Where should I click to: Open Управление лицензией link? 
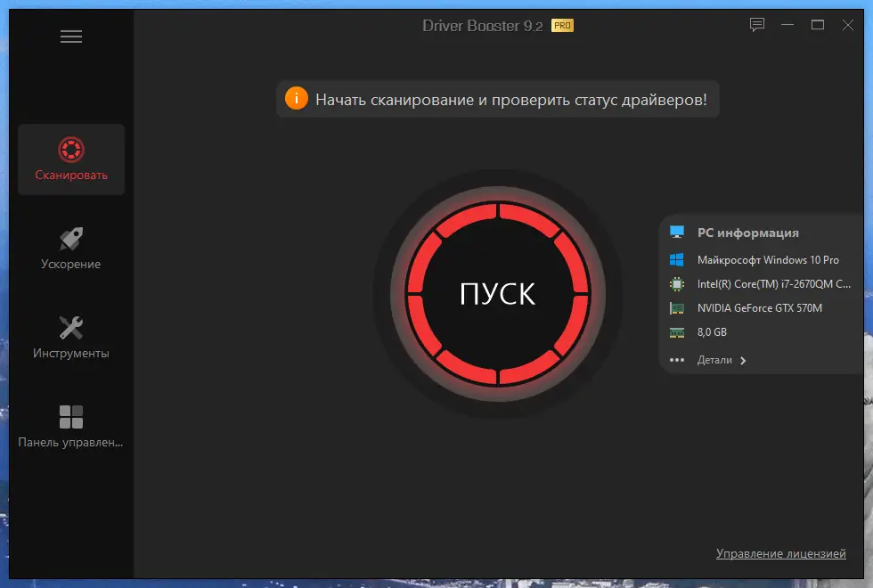tap(780, 553)
